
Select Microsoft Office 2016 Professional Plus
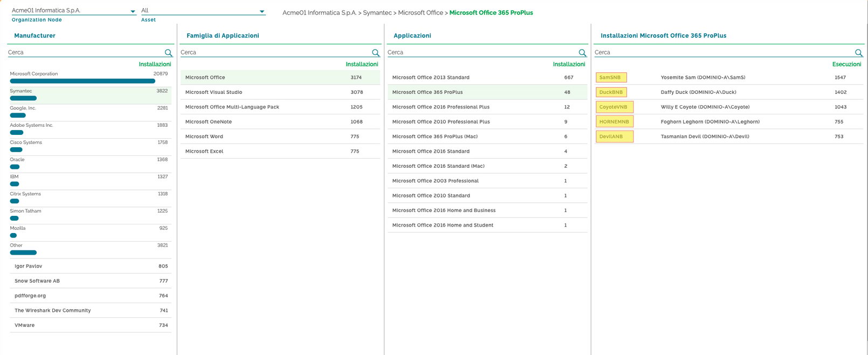[487, 107]
